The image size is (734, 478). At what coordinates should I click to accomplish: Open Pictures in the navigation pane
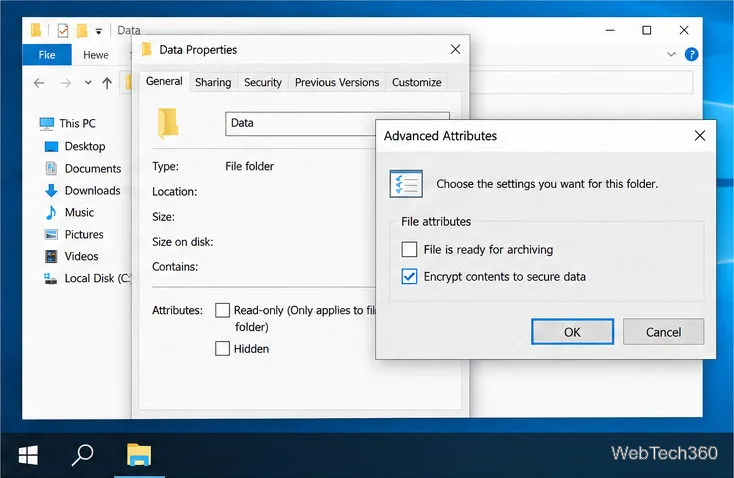tap(84, 234)
